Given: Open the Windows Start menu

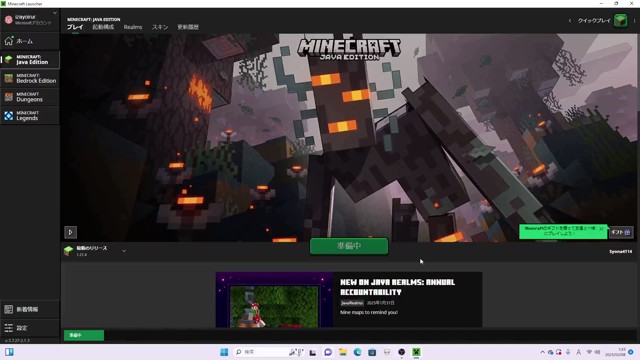Looking at the screenshot, I should pos(224,352).
